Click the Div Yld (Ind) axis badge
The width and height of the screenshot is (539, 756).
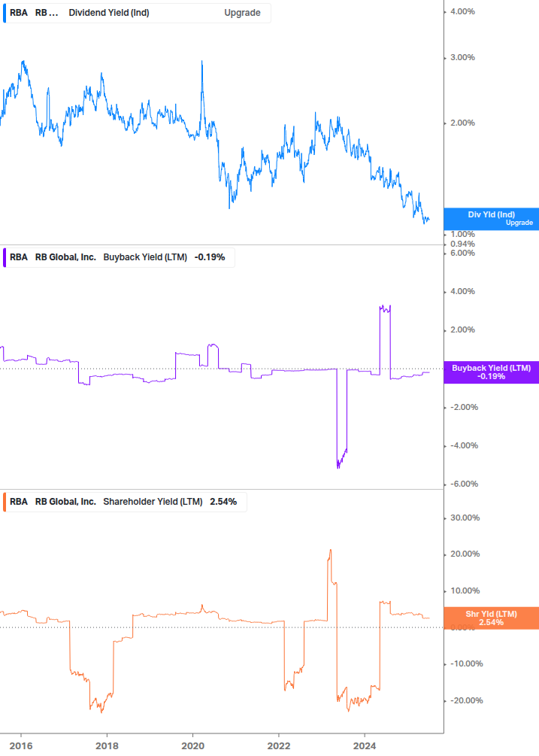click(491, 218)
